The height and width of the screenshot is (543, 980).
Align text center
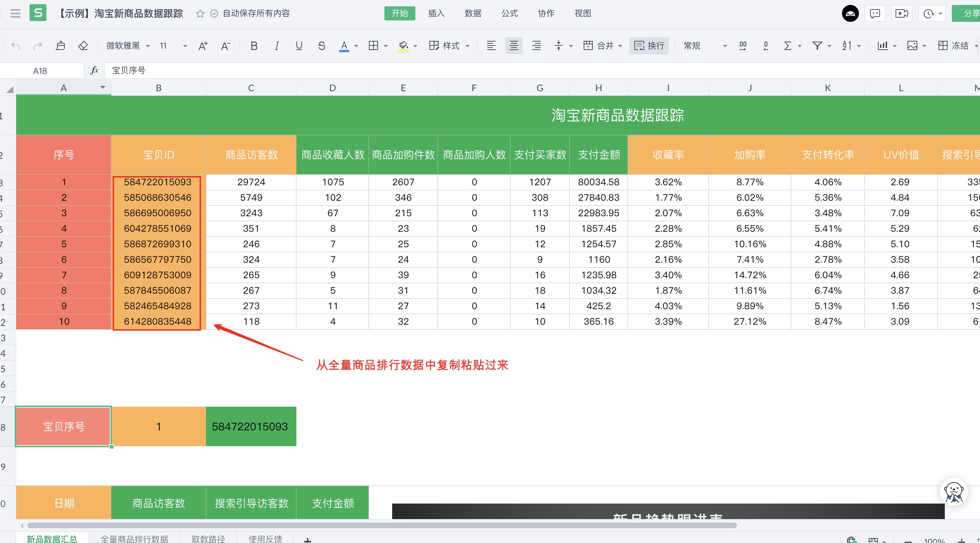[514, 46]
